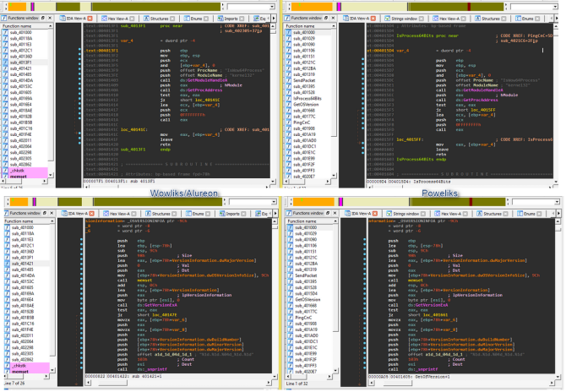Sort by Function name header in upper-right window
This screenshot has width=566, height=392.
[x=307, y=26]
